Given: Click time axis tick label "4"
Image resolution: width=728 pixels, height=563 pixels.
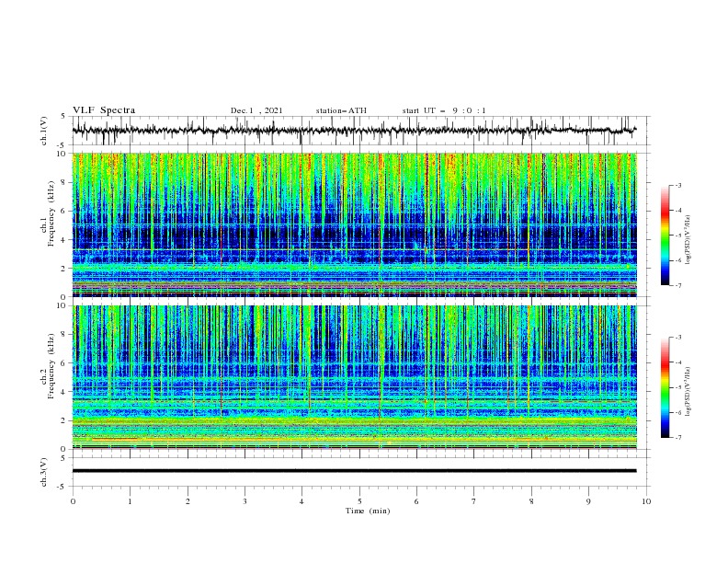Looking at the screenshot, I should click(301, 501).
